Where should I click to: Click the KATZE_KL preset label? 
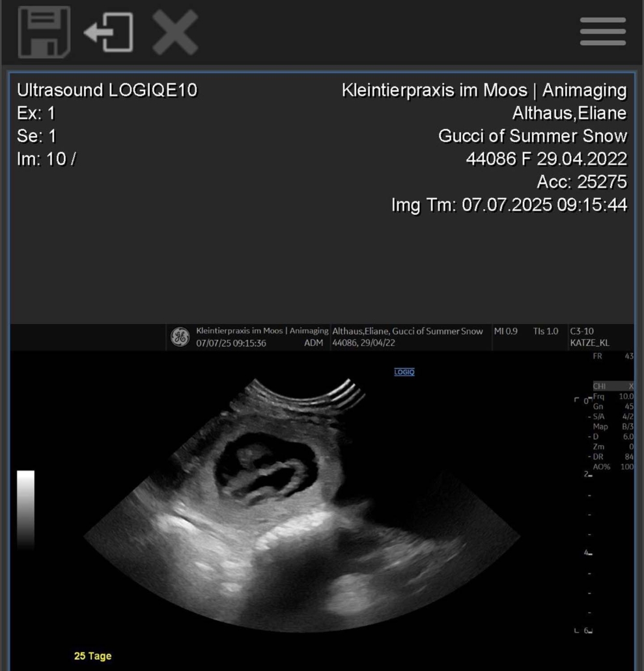(589, 343)
